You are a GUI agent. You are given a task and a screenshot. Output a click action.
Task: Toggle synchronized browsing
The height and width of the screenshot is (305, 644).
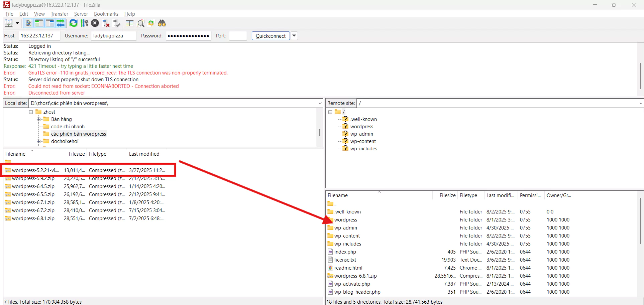click(x=151, y=23)
